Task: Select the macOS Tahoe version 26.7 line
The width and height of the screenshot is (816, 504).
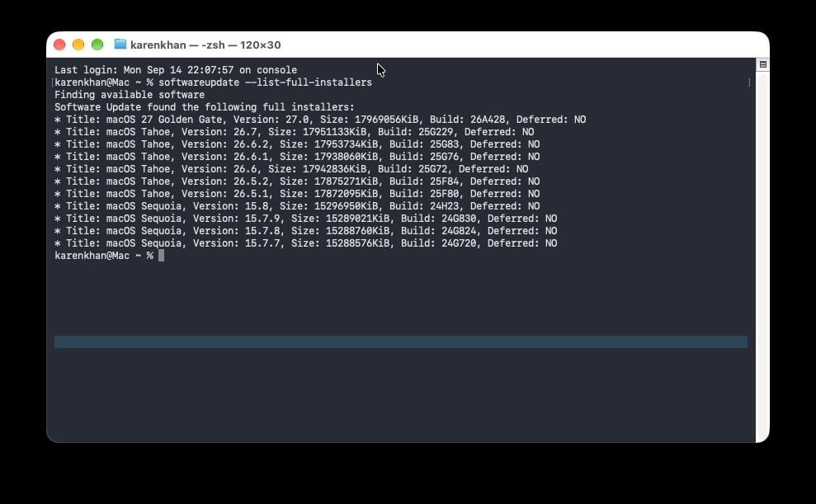Action: pyautogui.click(x=294, y=132)
